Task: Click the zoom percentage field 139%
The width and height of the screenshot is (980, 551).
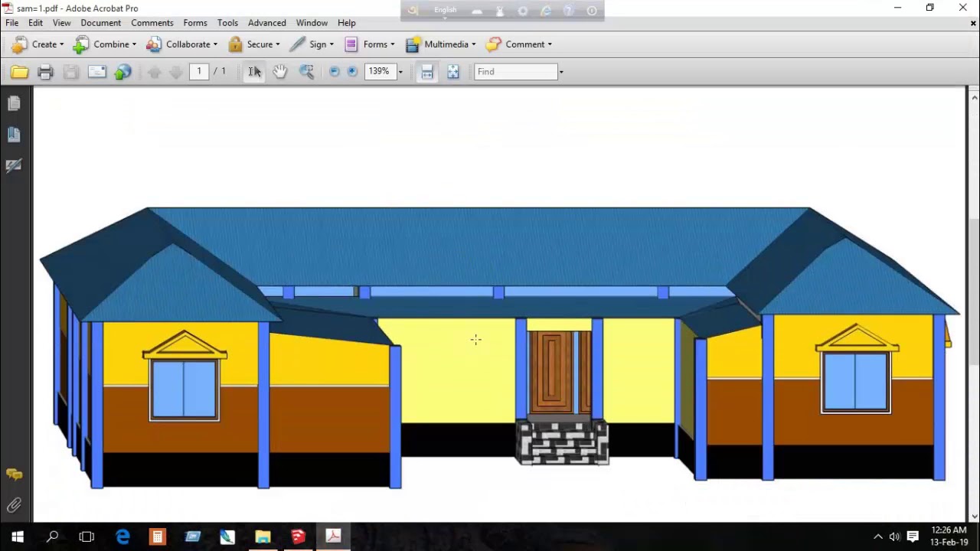Action: click(381, 71)
